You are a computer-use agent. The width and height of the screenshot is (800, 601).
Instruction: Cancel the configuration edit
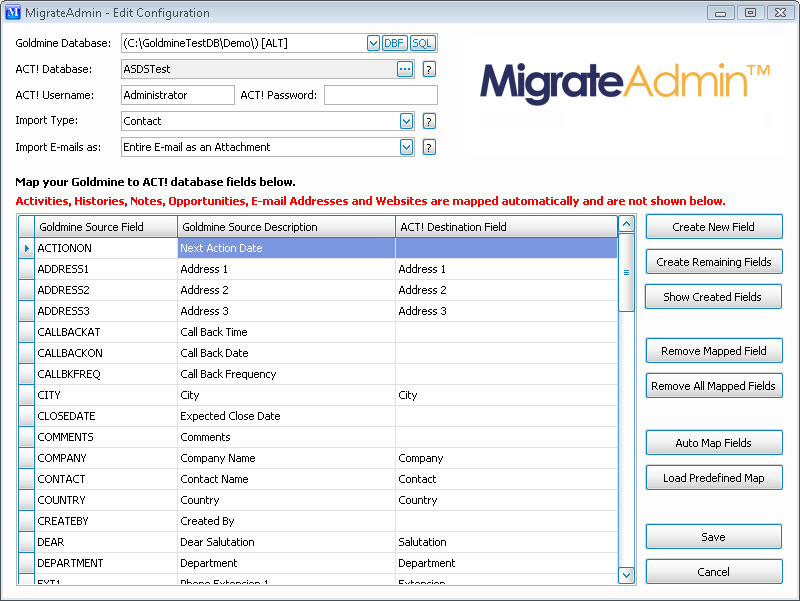pos(713,571)
